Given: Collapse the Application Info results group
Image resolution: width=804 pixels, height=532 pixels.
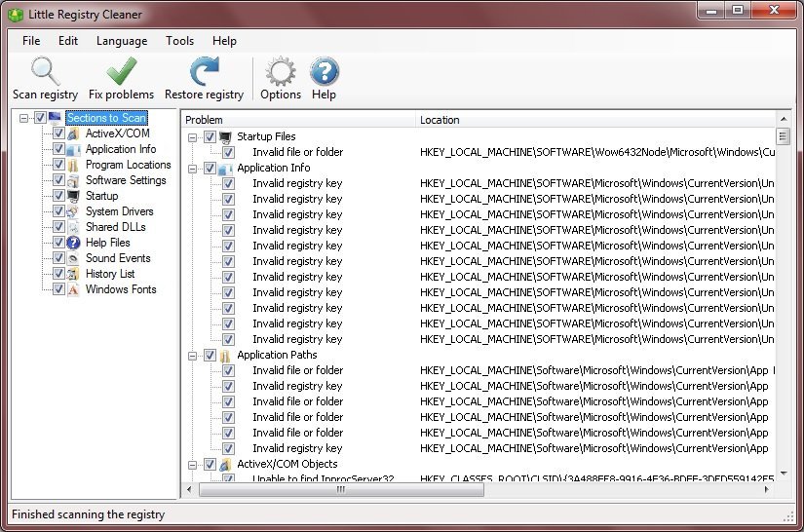Looking at the screenshot, I should pyautogui.click(x=192, y=169).
